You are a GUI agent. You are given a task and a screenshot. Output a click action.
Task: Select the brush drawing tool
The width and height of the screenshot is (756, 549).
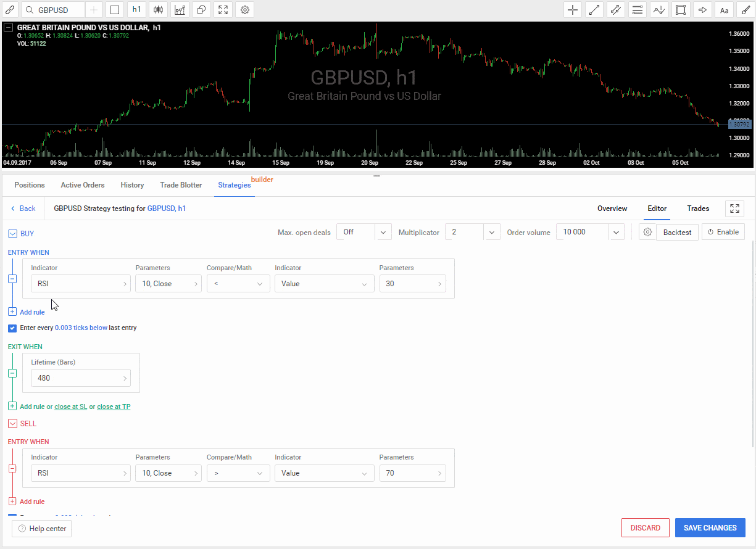pos(746,10)
